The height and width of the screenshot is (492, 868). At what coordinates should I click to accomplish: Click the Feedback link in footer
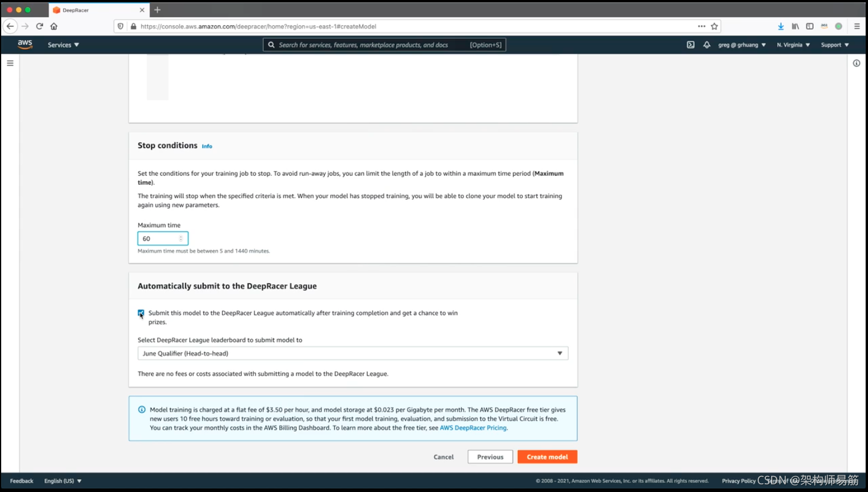[22, 481]
